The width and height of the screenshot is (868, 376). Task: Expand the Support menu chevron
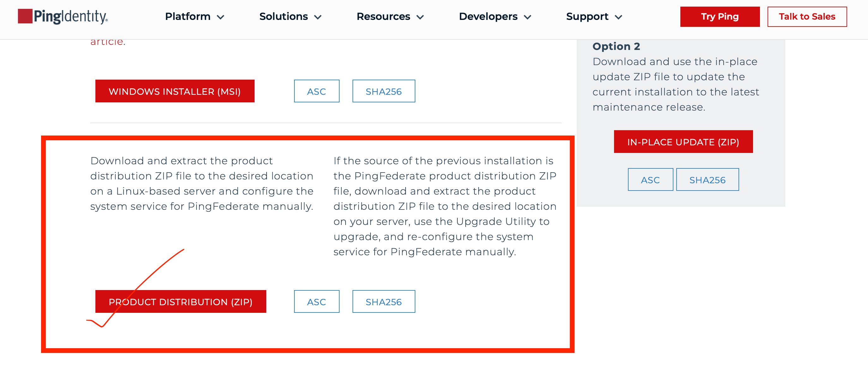618,17
